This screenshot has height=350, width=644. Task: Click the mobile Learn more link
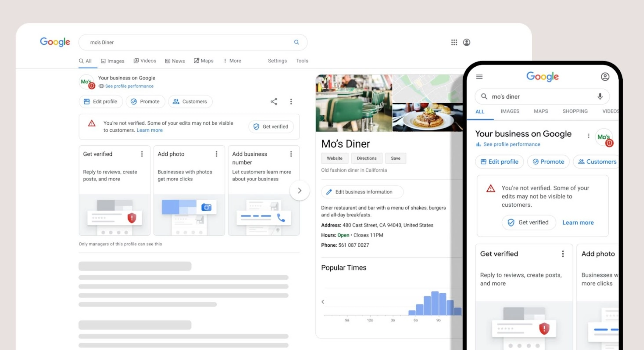tap(578, 223)
